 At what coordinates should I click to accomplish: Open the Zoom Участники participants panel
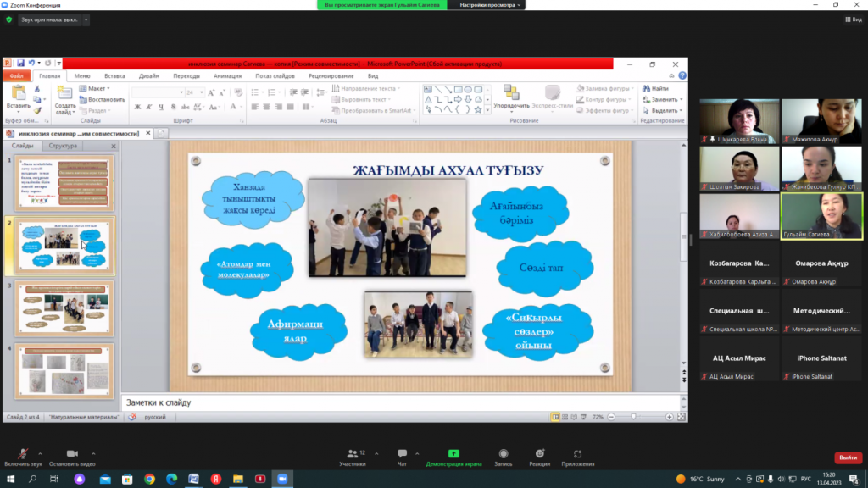click(353, 457)
